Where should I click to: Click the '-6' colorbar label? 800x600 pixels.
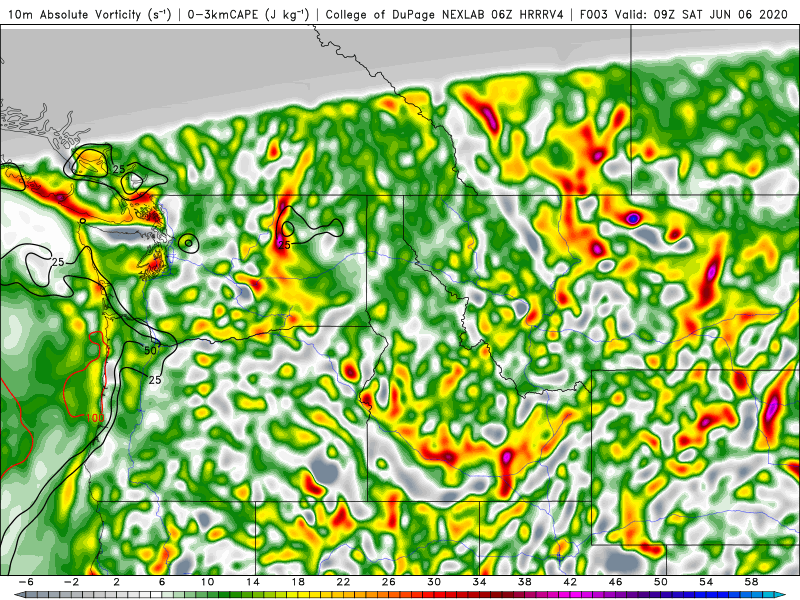26,582
